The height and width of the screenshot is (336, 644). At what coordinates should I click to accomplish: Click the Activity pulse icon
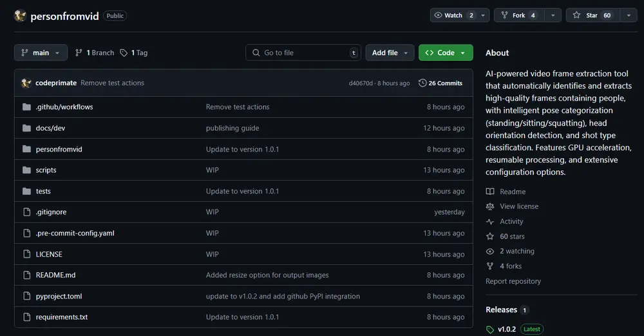click(x=490, y=221)
